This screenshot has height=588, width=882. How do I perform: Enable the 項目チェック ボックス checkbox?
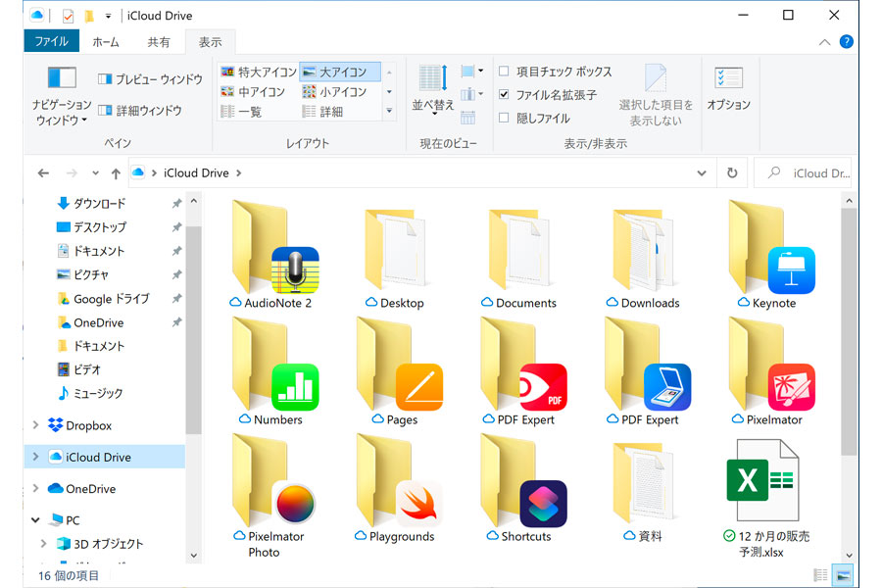coord(505,72)
